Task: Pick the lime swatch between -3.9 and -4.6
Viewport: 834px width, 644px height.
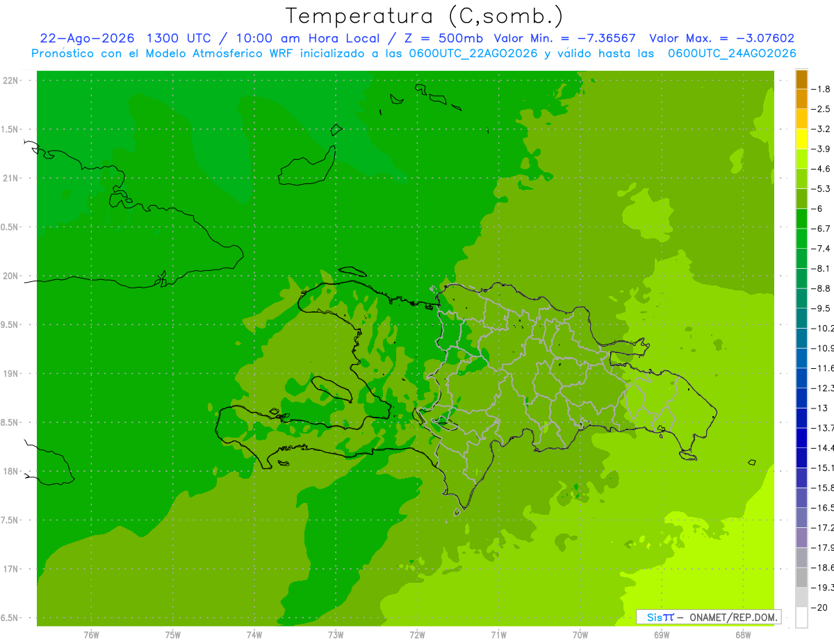Action: coord(801,159)
